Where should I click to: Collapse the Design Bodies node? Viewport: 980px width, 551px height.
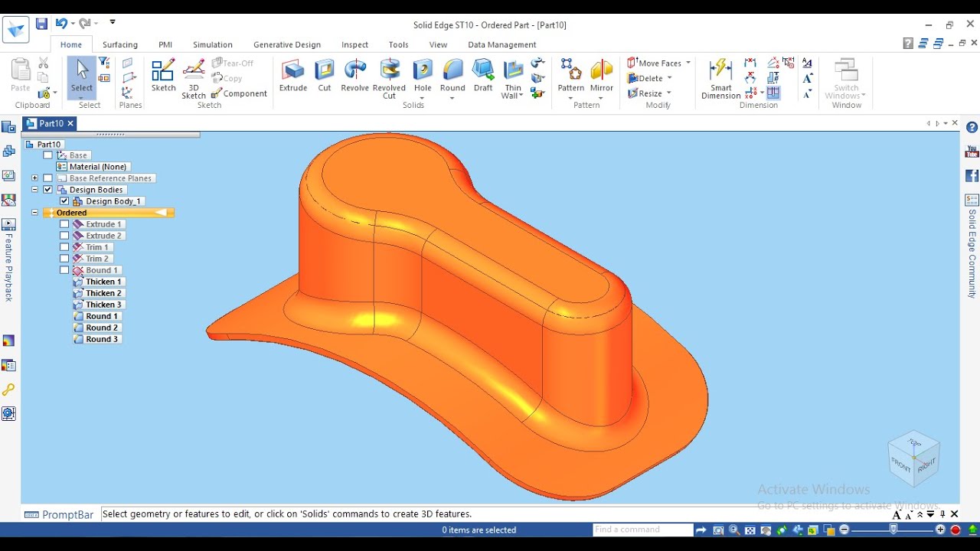(x=34, y=190)
